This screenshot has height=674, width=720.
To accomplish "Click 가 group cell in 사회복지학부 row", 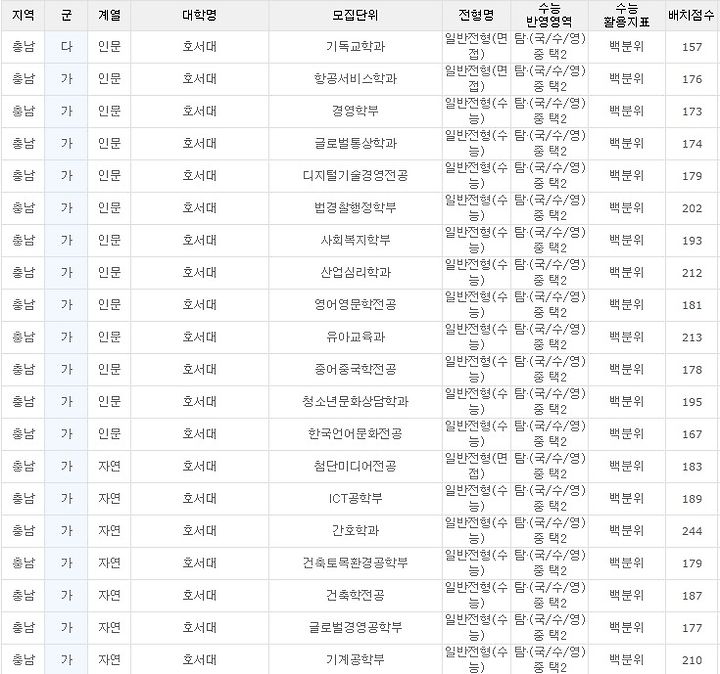I will (66, 240).
